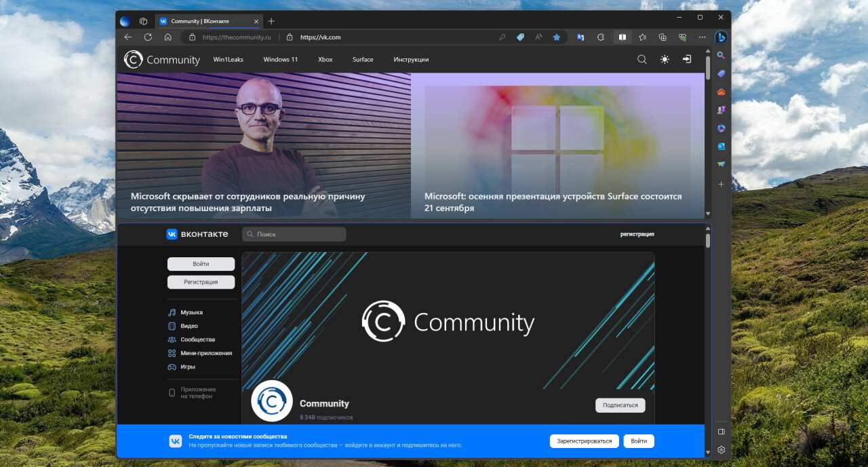Toggle the light/dark theme sun icon
This screenshot has height=467, width=868.
point(665,60)
